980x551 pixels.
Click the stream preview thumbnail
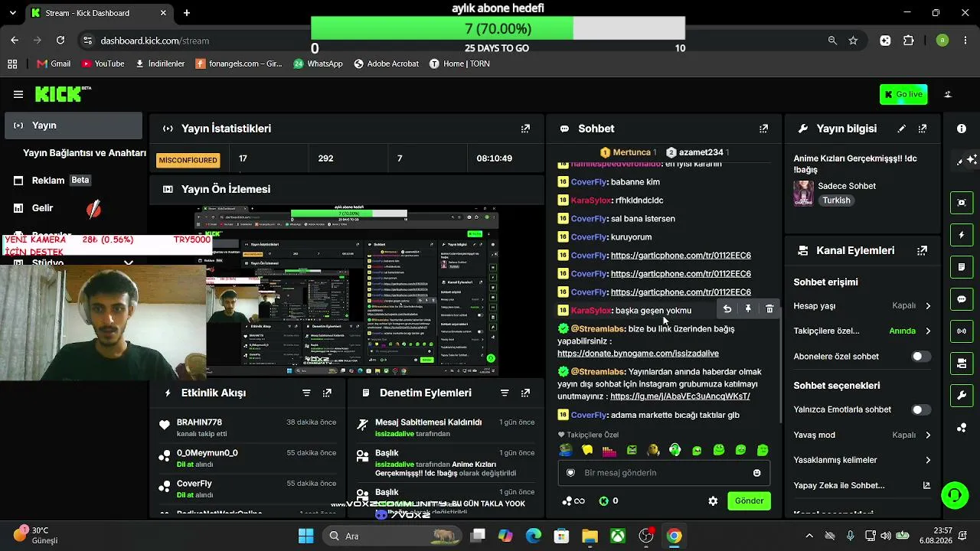point(346,291)
